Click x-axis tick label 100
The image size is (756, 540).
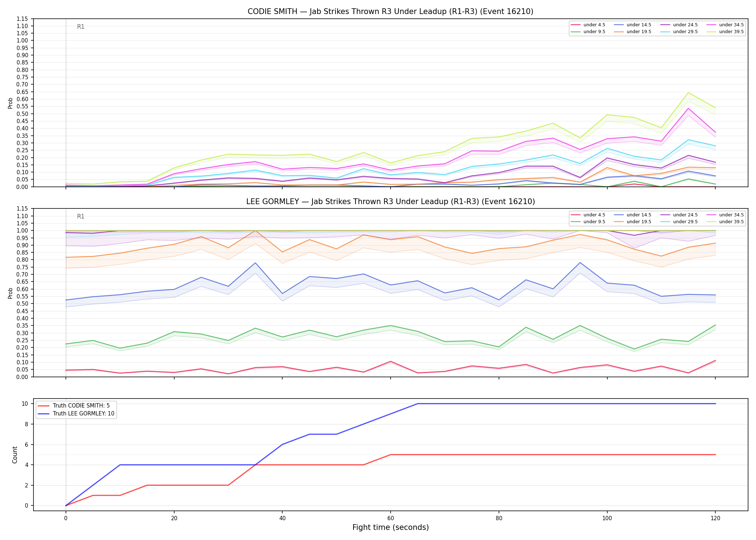[607, 518]
